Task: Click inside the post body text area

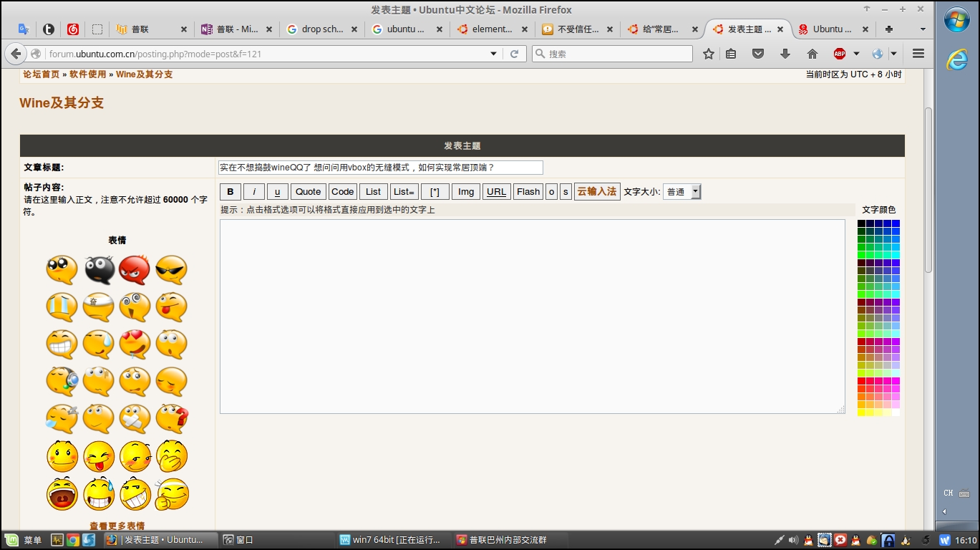Action: click(533, 317)
